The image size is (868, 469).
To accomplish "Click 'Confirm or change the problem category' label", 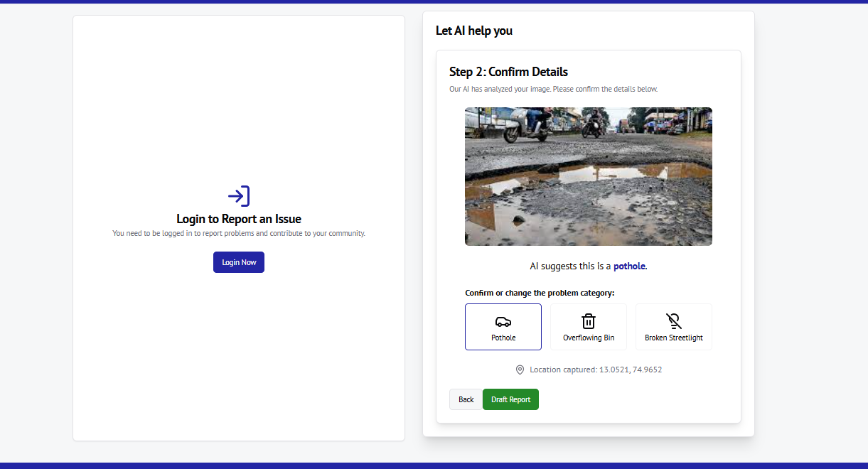I will [540, 293].
